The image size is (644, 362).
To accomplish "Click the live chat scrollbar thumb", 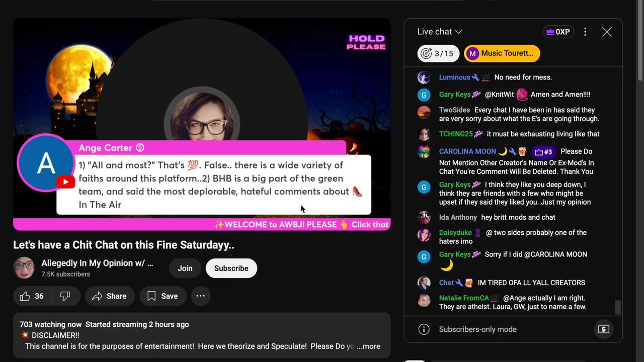I will 618,307.
